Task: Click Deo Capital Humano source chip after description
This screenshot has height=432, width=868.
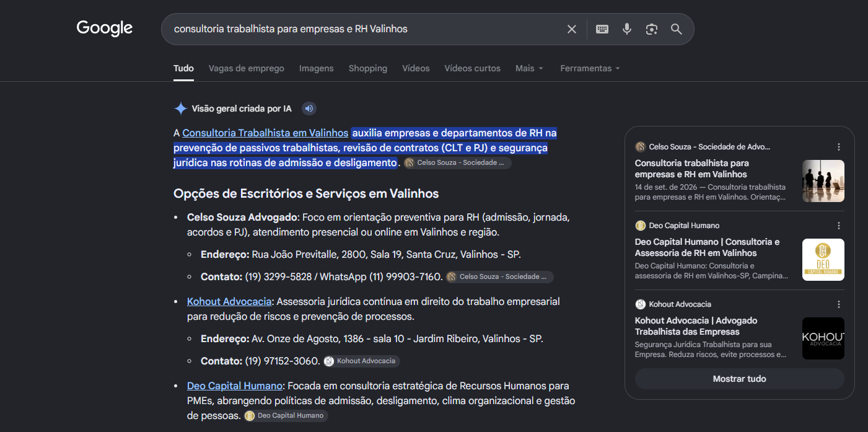Action: click(x=286, y=416)
